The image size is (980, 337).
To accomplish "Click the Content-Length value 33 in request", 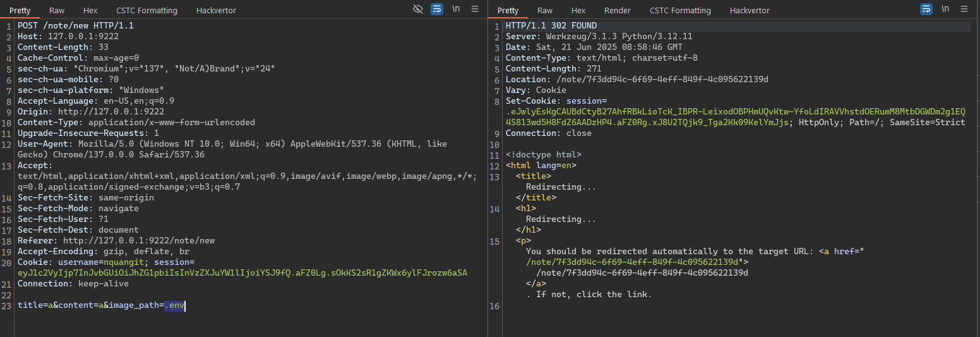I will (x=104, y=47).
